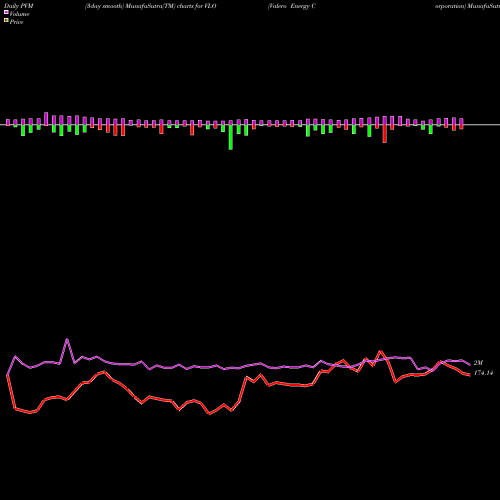500x500 pixels.
Task: Click the magenta volume line's highest spike
Action: [67, 340]
